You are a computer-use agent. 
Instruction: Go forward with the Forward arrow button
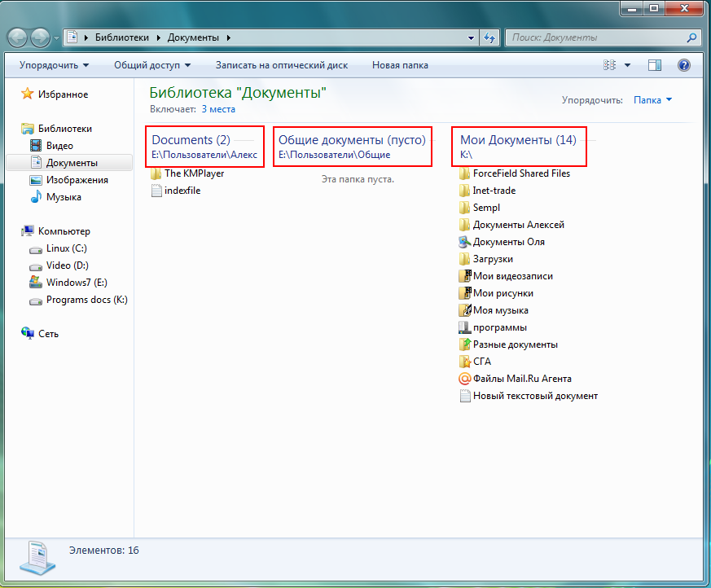[40, 37]
